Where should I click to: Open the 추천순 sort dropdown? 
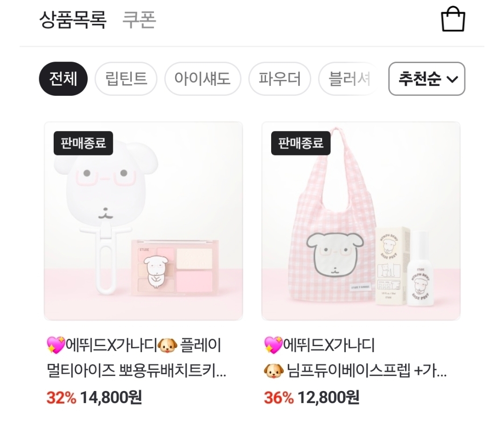click(427, 79)
